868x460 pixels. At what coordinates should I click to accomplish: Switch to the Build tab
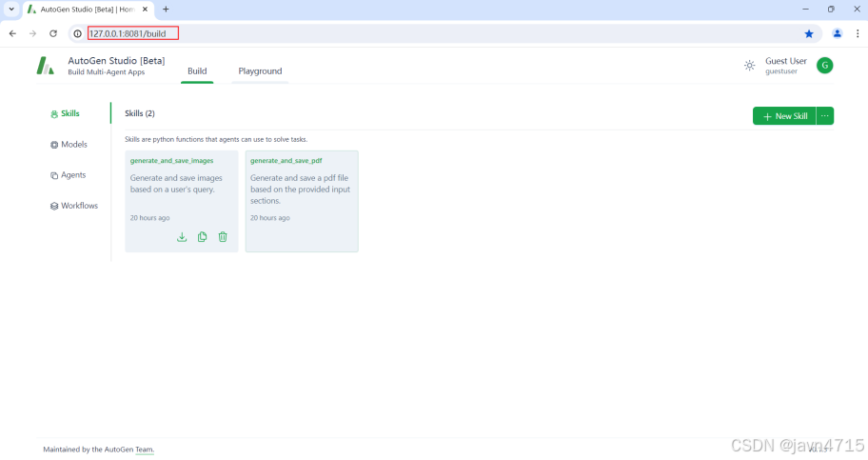point(197,70)
